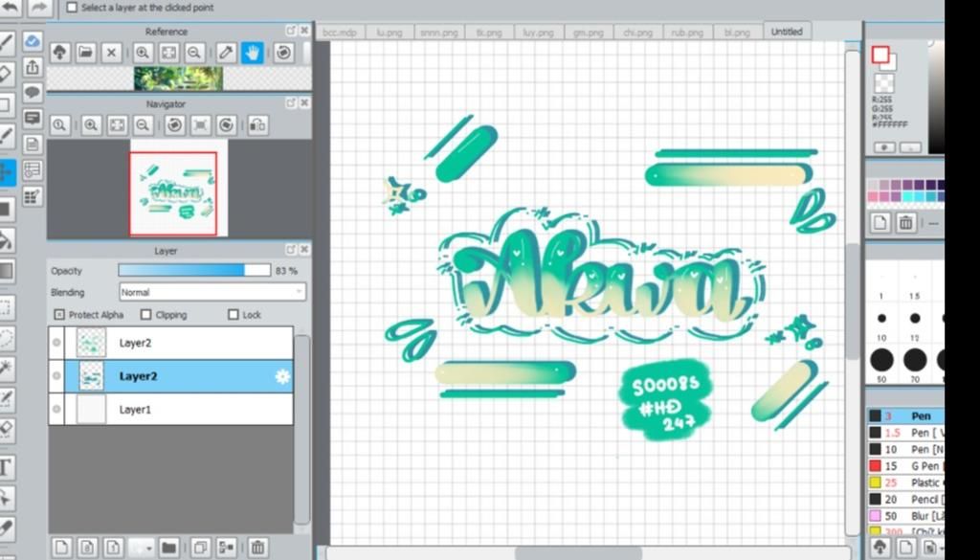Rotate canvas left in Navigator
The width and height of the screenshot is (980, 560).
tap(174, 125)
